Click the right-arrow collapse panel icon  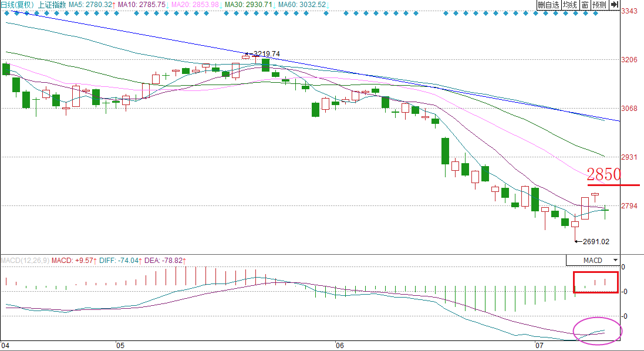614,5
